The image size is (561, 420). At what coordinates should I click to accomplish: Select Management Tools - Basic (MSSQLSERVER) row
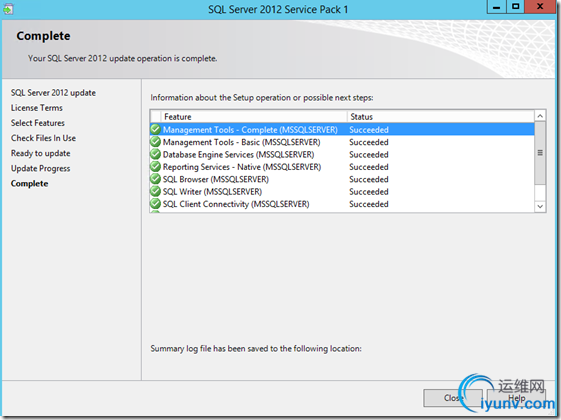[x=342, y=142]
